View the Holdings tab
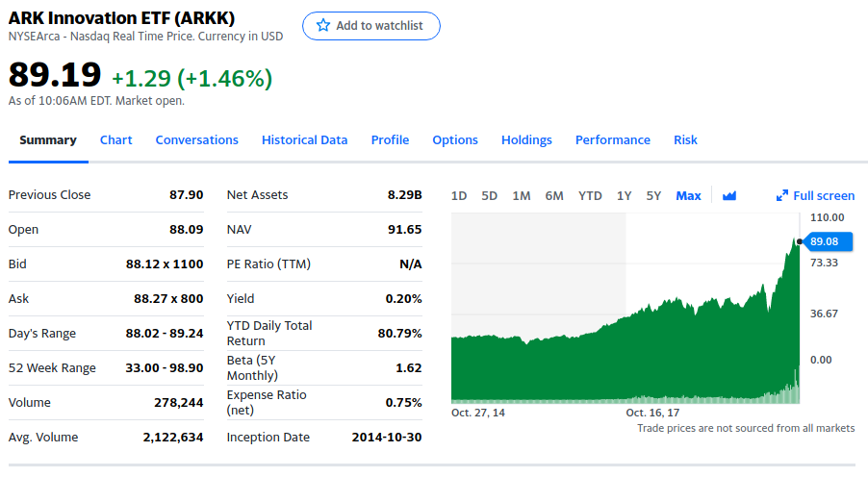 pos(526,139)
